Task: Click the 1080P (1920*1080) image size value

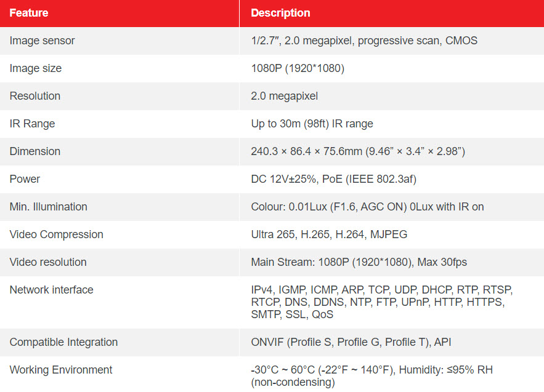Action: click(298, 68)
